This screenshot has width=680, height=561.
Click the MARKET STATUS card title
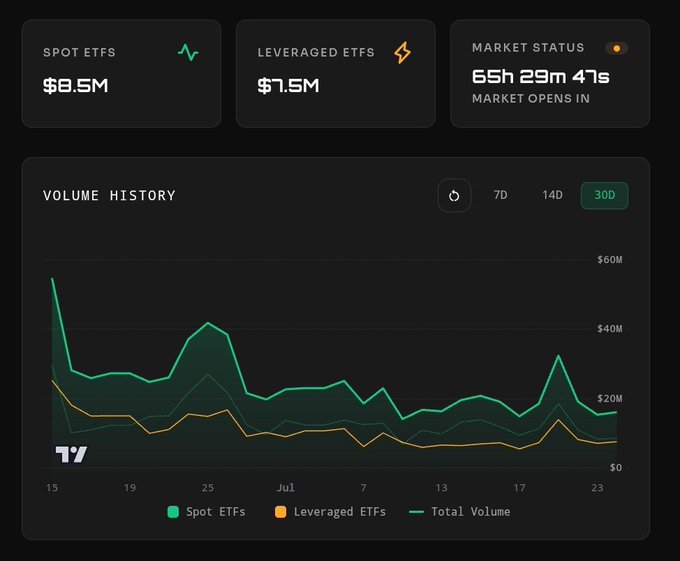click(528, 48)
